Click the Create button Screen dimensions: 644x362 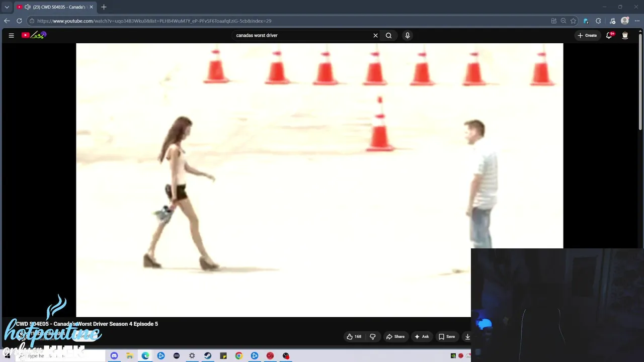(x=587, y=35)
